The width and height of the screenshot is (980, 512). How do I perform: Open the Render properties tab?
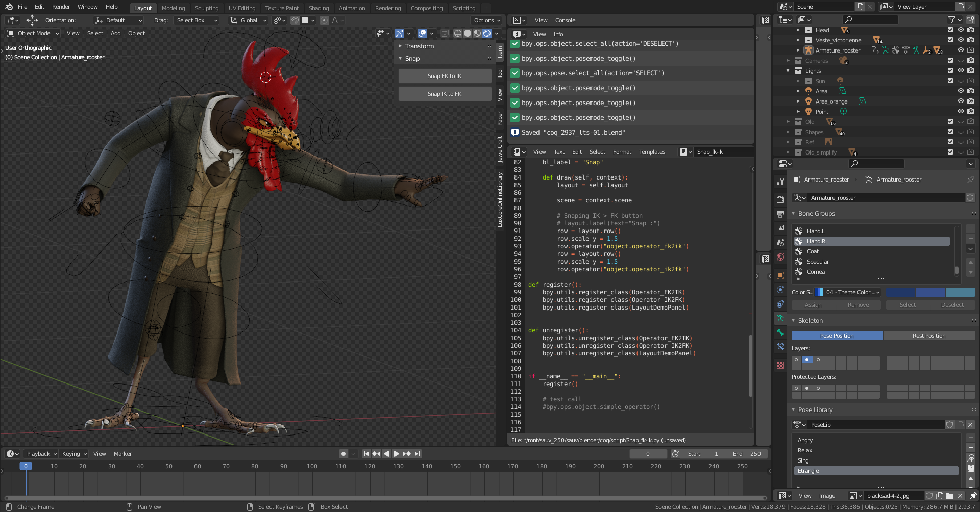780,199
